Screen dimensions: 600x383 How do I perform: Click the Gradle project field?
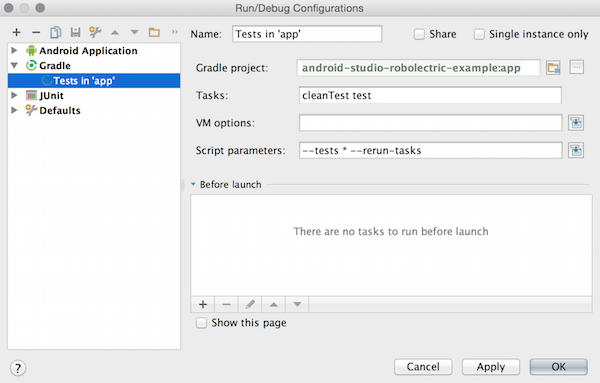[419, 68]
